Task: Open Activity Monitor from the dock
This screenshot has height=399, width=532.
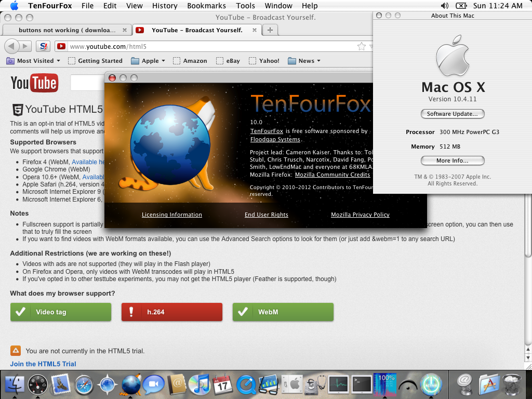Action: click(338, 384)
